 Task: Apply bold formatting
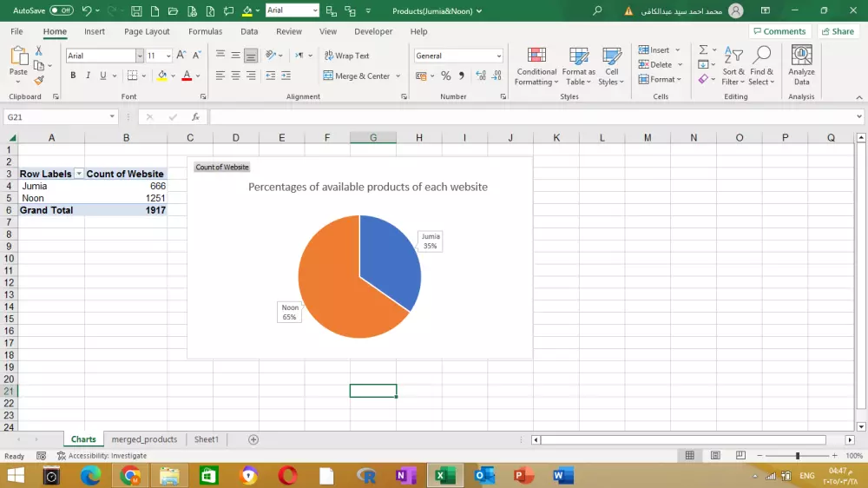click(74, 76)
